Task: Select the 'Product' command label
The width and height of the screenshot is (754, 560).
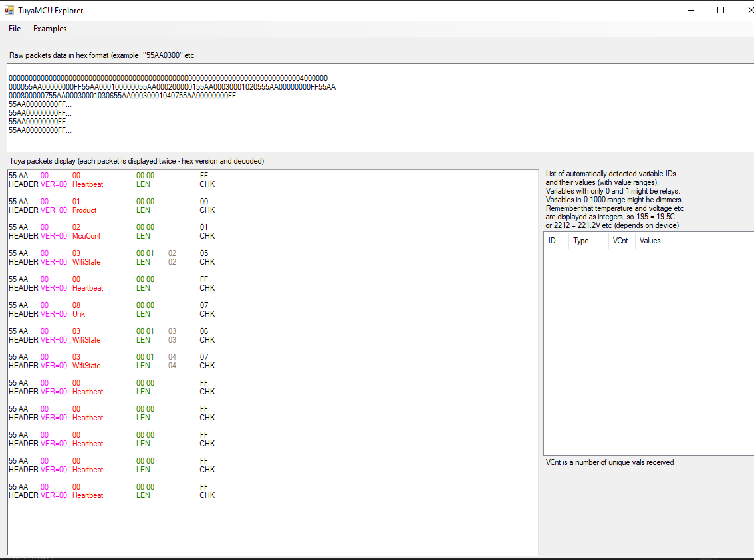Action: pos(84,210)
